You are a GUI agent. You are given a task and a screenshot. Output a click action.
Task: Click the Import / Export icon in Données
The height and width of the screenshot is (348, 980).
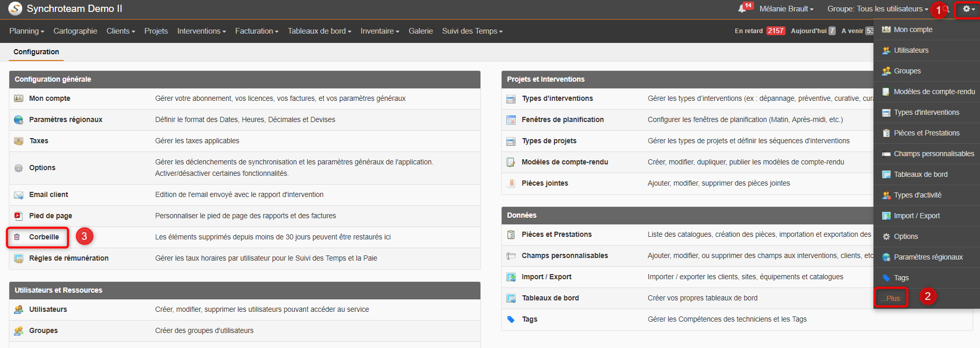click(511, 277)
